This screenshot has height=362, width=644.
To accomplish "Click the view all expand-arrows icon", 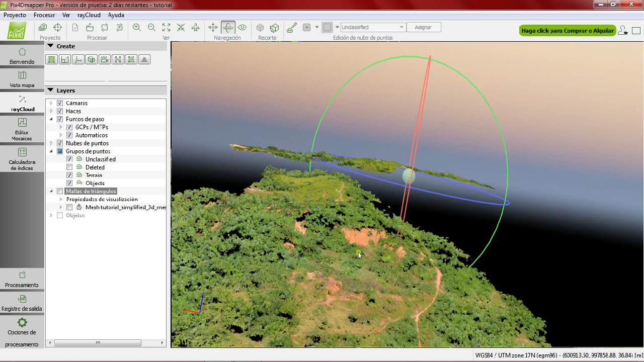I will click(x=166, y=28).
